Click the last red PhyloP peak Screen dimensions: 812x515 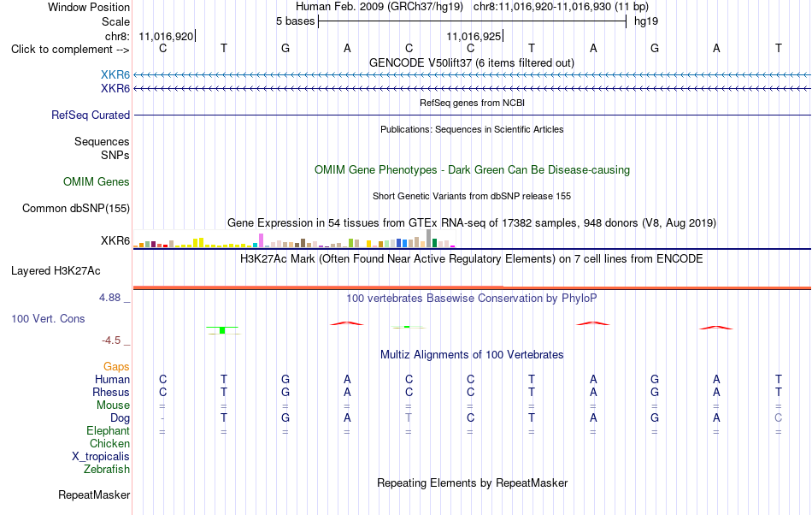[716, 328]
